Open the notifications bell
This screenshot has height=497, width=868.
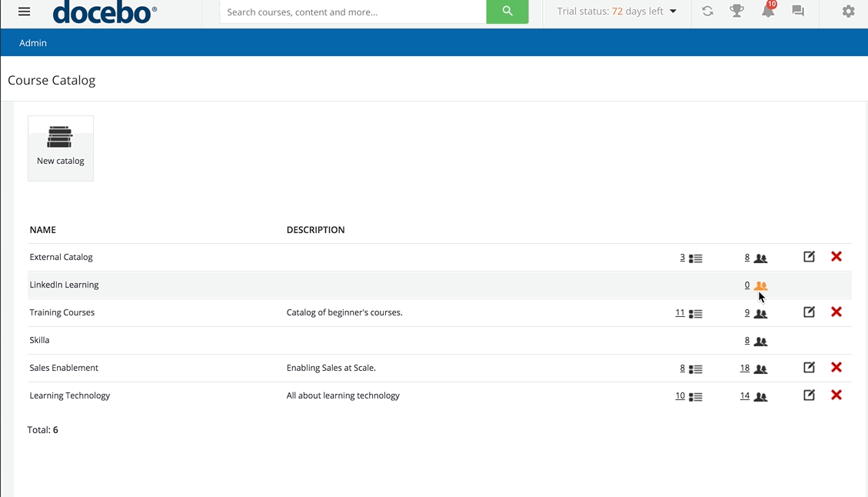coord(768,12)
